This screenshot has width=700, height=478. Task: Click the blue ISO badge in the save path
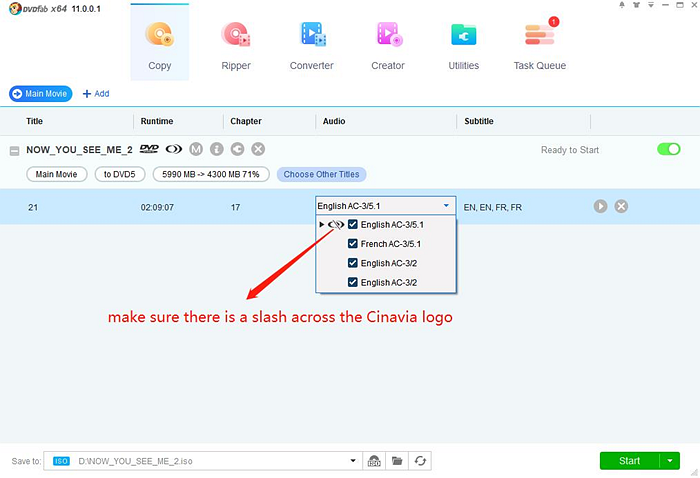tap(61, 461)
